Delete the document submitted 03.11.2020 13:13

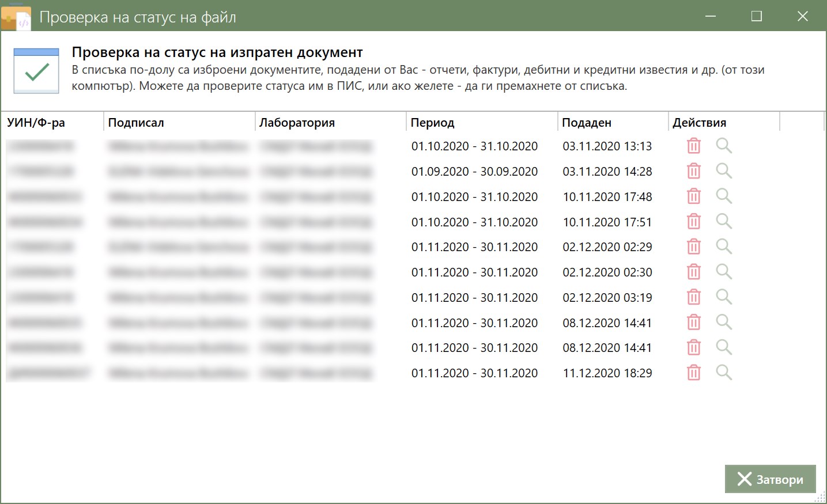point(694,146)
